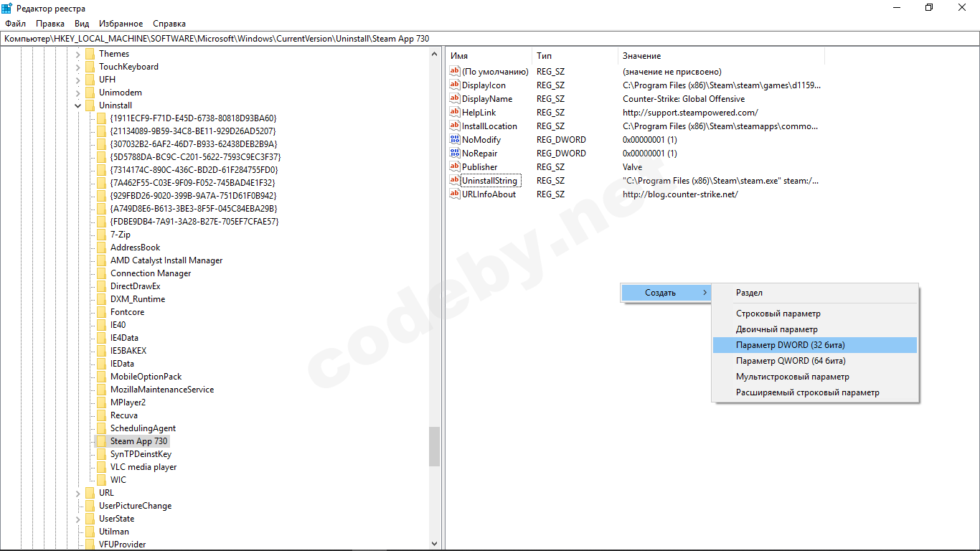This screenshot has height=551, width=980.
Task: Click the Valve publisher value
Action: (633, 167)
